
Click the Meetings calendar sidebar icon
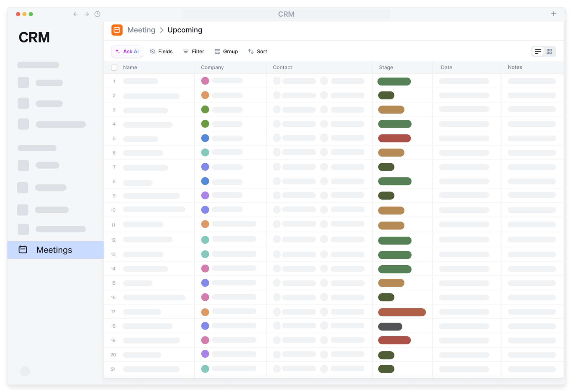pyautogui.click(x=23, y=250)
